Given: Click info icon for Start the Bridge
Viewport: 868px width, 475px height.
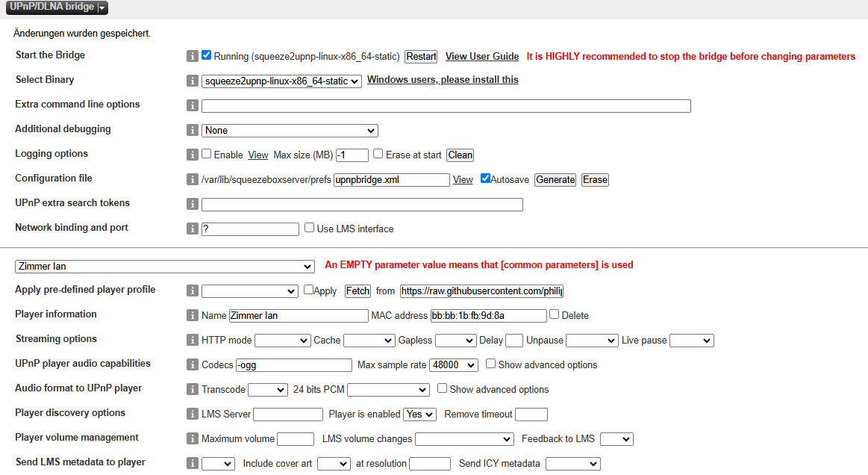Looking at the screenshot, I should [192, 56].
